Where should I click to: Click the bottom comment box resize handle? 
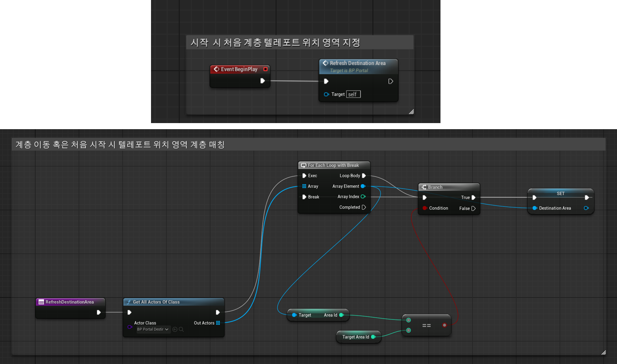(x=603, y=353)
